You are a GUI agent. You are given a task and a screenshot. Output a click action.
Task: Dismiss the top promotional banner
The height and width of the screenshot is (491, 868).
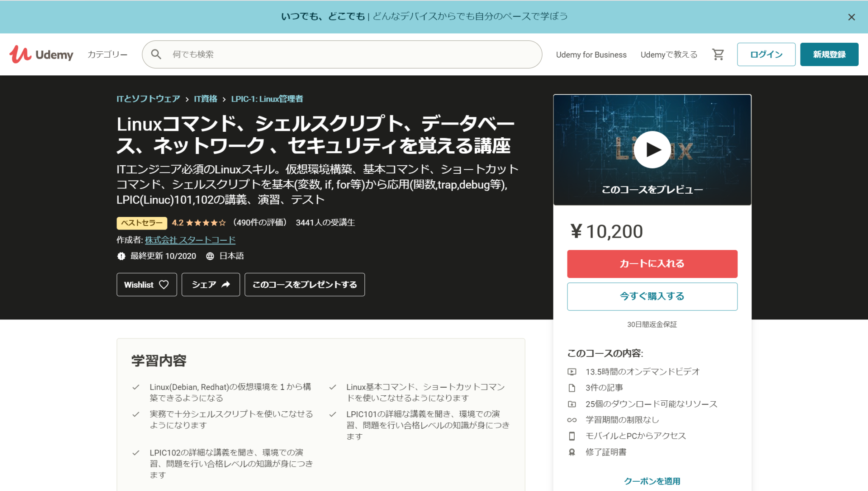851,17
